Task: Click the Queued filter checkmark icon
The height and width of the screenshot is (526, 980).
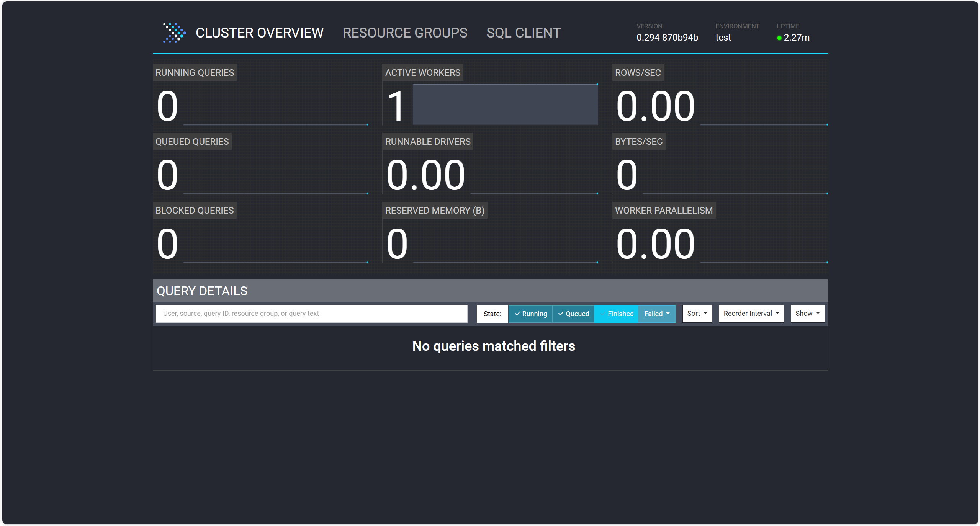Action: pos(561,314)
